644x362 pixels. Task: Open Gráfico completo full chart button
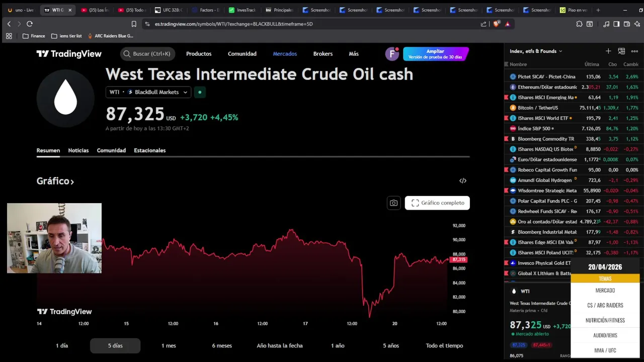(437, 203)
